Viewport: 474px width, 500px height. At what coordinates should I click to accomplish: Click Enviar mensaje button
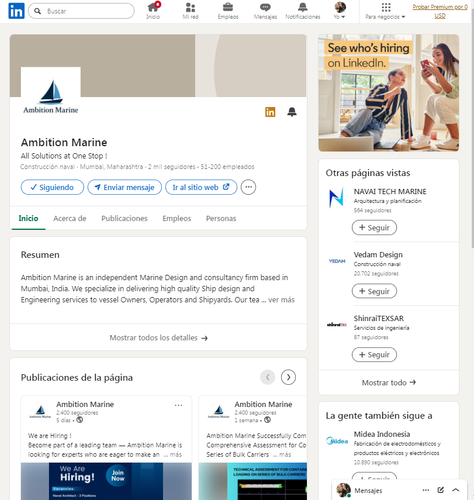[124, 187]
